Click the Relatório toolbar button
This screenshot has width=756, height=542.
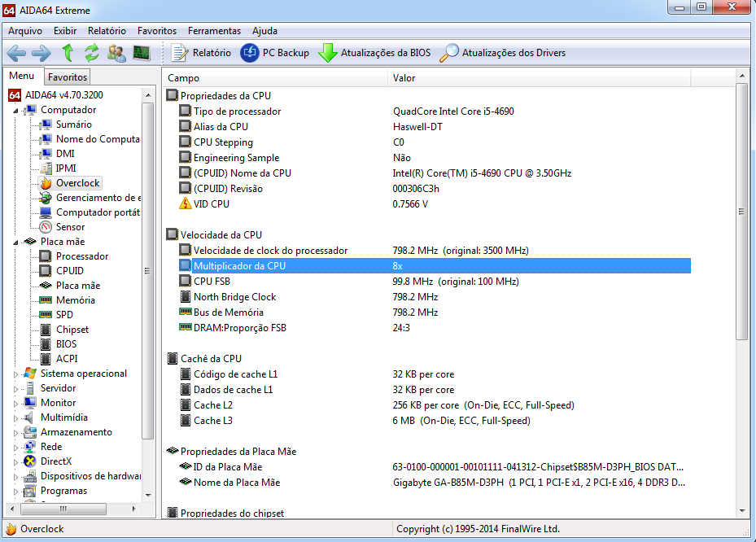tap(201, 53)
